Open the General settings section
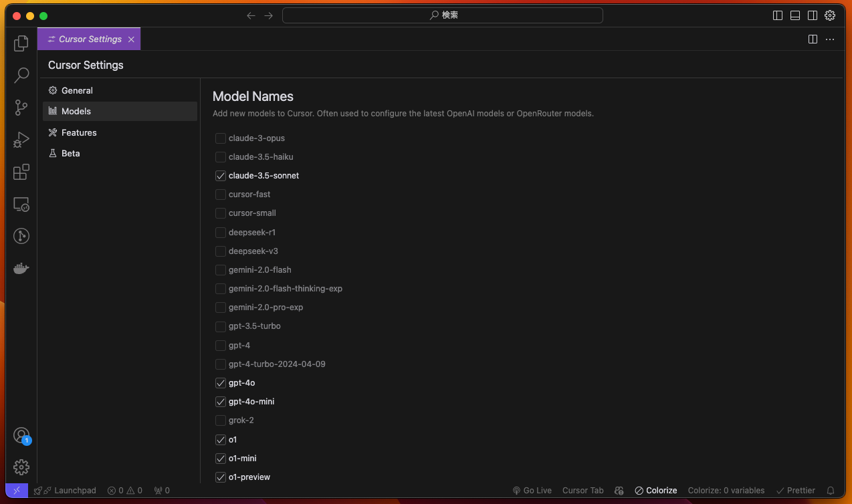852x504 pixels. click(120, 90)
